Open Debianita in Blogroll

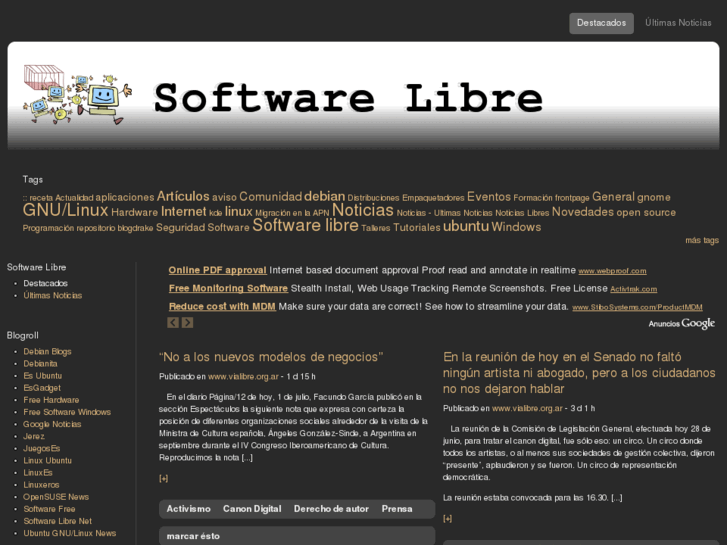coord(40,364)
